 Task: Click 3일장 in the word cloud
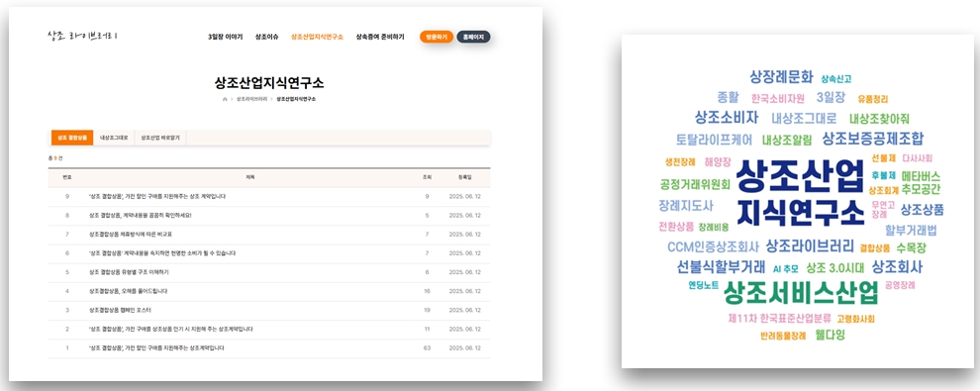click(x=831, y=97)
